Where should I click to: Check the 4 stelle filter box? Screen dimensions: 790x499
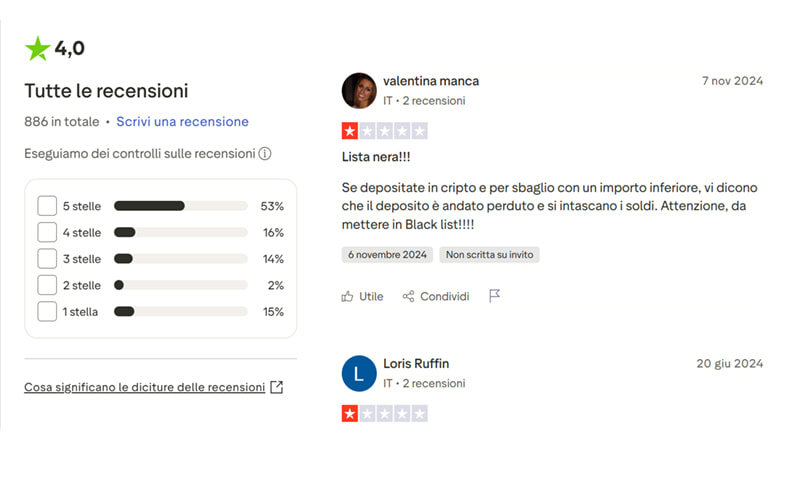click(47, 232)
